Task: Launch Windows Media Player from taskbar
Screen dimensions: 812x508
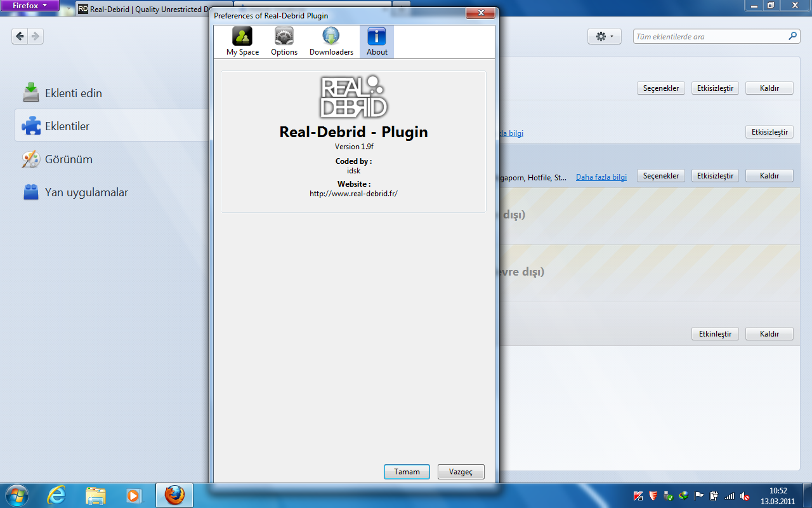Action: (x=134, y=495)
